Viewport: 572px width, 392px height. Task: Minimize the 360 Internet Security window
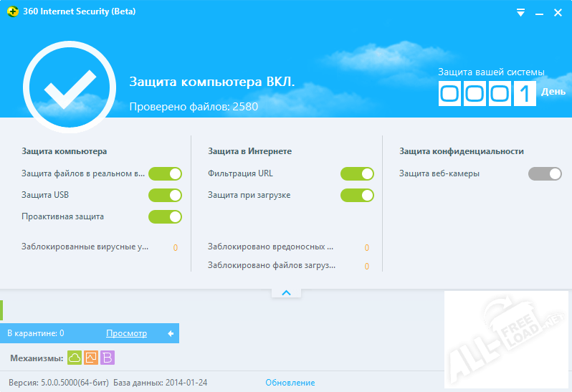pos(538,11)
